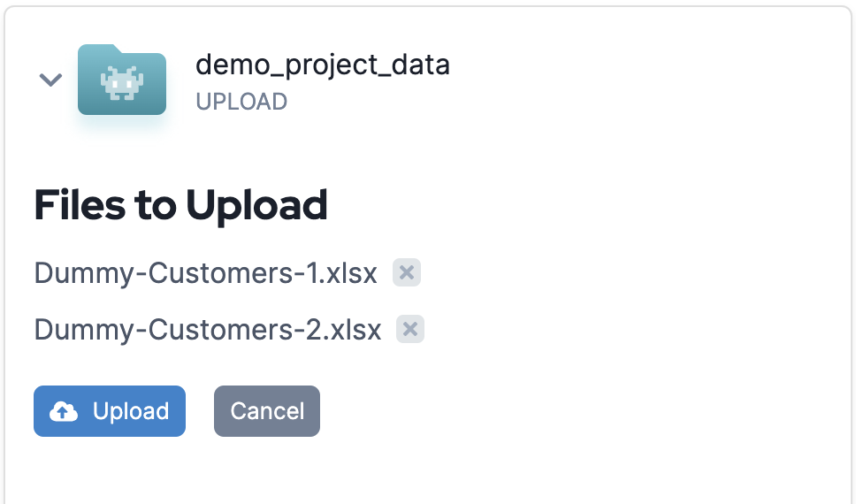Click the x icon beside Dummy-Customers-1.xlsx

tap(407, 272)
